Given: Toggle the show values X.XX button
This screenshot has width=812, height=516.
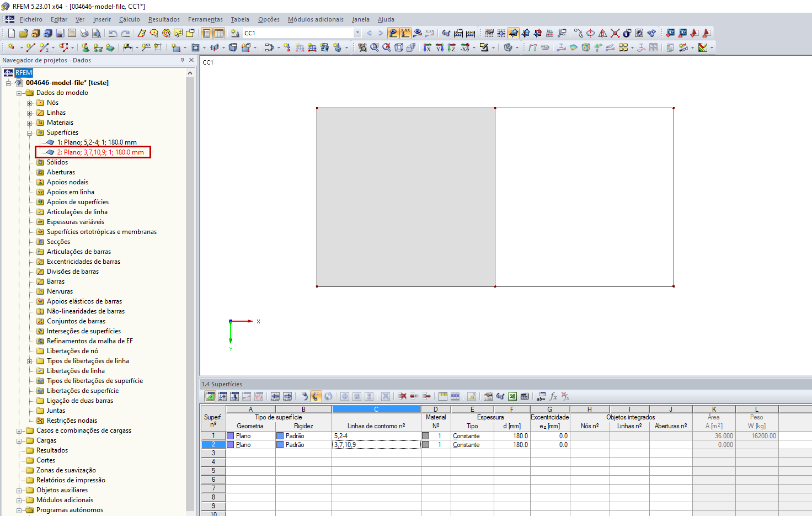Looking at the screenshot, I should pos(405,33).
